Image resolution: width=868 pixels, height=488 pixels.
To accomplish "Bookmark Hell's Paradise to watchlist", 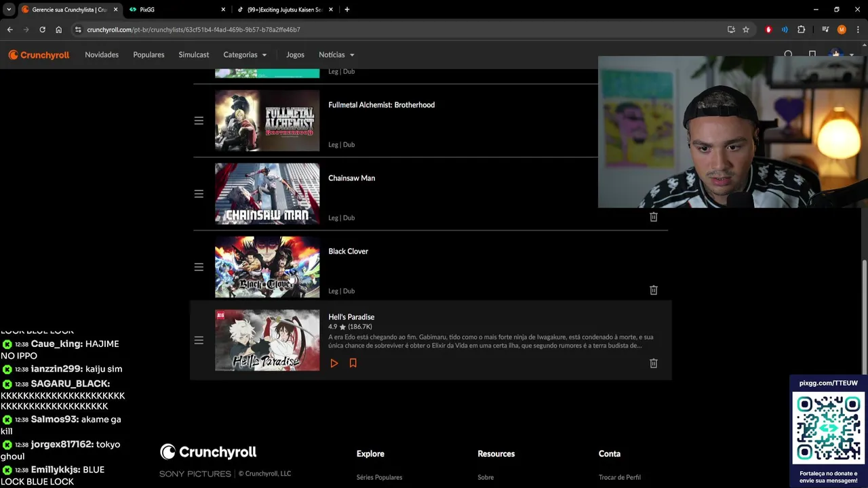I will 353,363.
